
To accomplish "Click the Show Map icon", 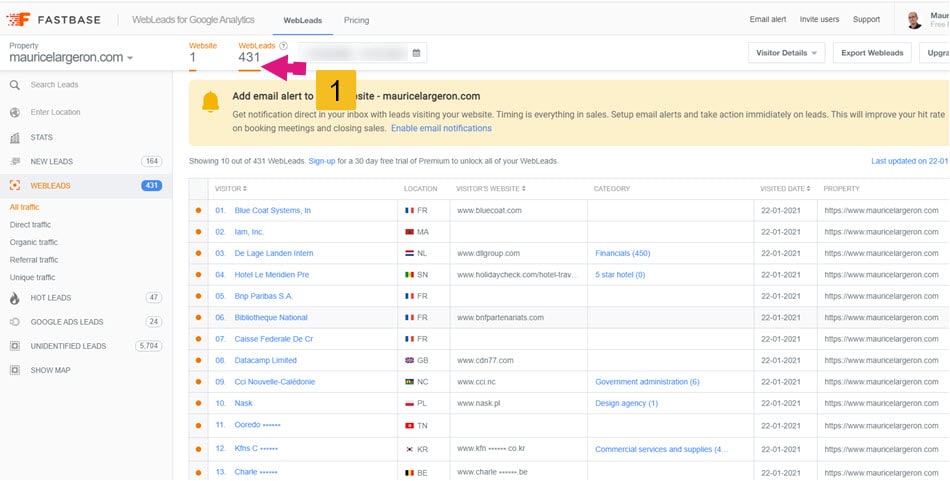I will 15,370.
